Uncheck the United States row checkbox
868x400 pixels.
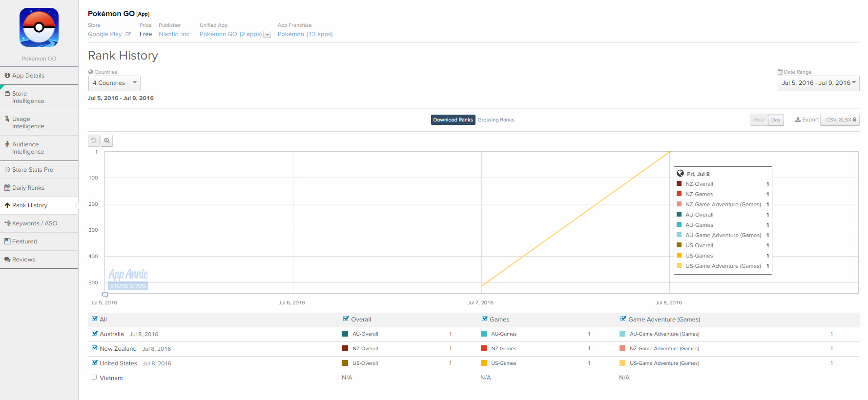[95, 362]
